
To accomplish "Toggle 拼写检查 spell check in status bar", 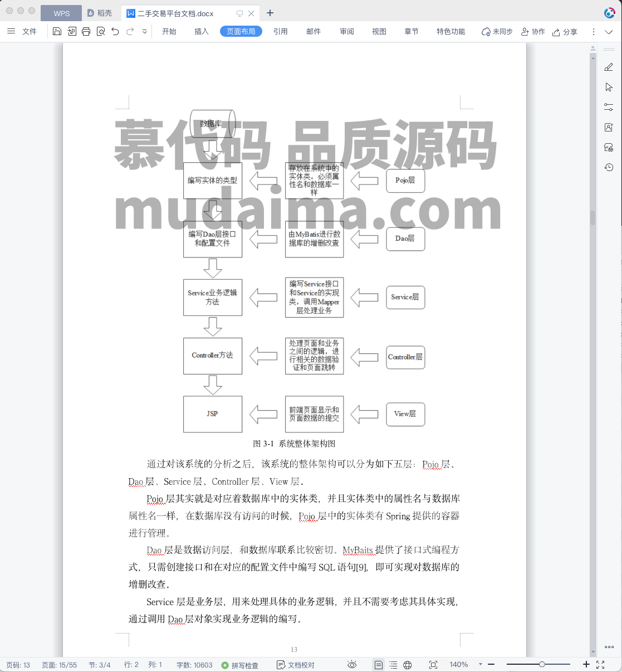I will coord(240,665).
